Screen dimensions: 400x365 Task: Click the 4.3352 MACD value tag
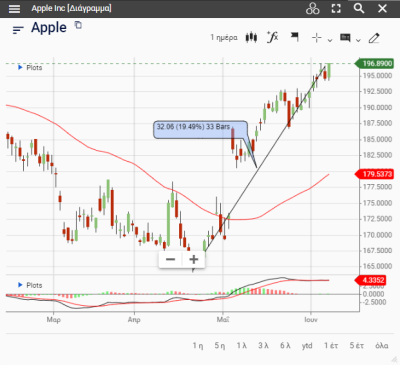[x=371, y=280]
